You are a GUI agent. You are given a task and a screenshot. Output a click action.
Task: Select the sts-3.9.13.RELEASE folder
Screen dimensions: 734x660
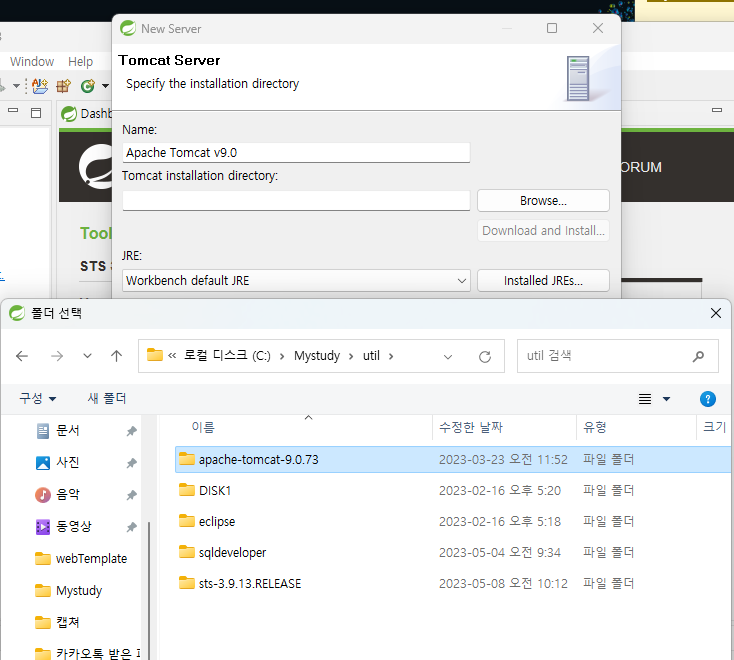452,583
